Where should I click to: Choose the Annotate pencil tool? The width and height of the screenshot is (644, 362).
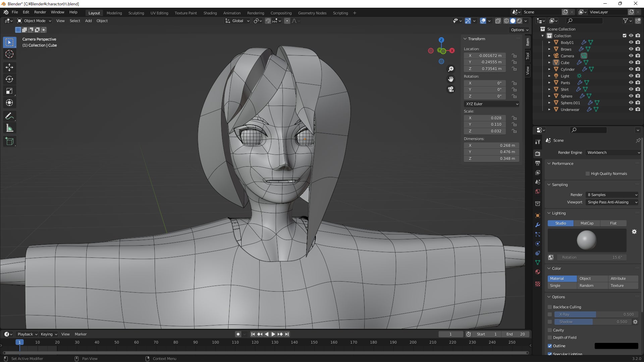tap(9, 116)
